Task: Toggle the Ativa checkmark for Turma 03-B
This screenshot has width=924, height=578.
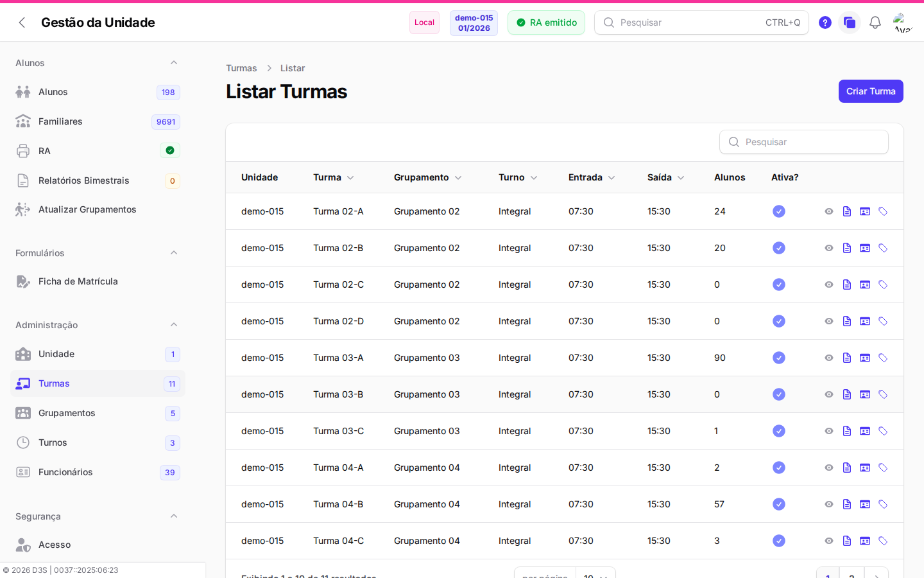Action: tap(779, 394)
